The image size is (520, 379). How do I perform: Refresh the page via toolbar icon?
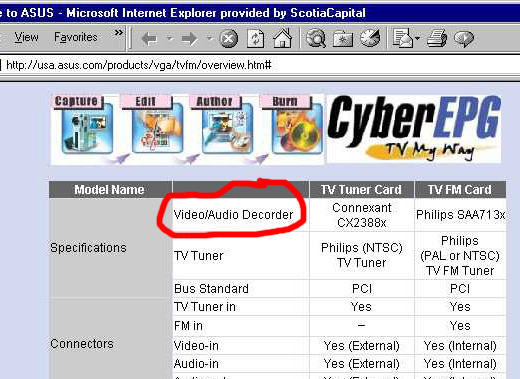point(255,38)
